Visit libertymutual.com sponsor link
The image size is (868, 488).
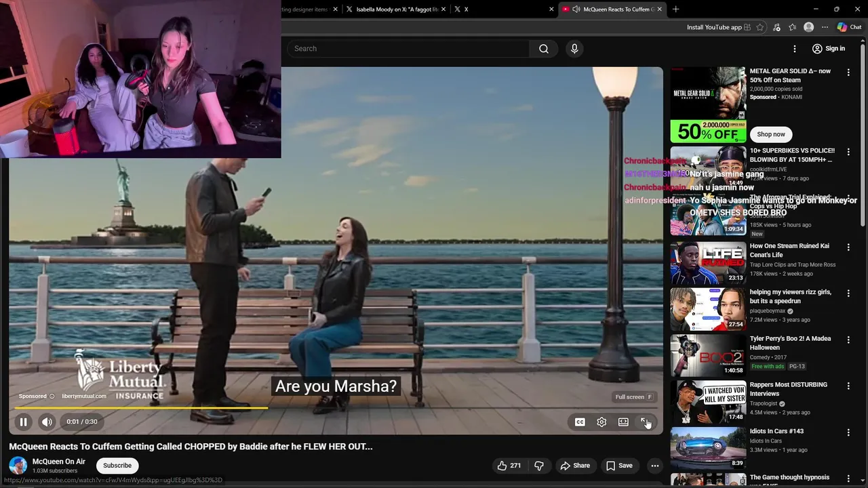(84, 396)
